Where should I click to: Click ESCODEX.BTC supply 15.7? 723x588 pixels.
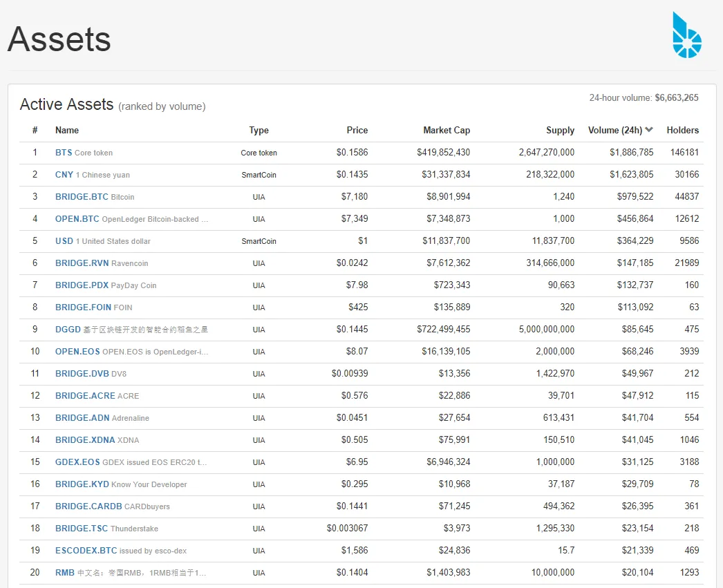[566, 551]
